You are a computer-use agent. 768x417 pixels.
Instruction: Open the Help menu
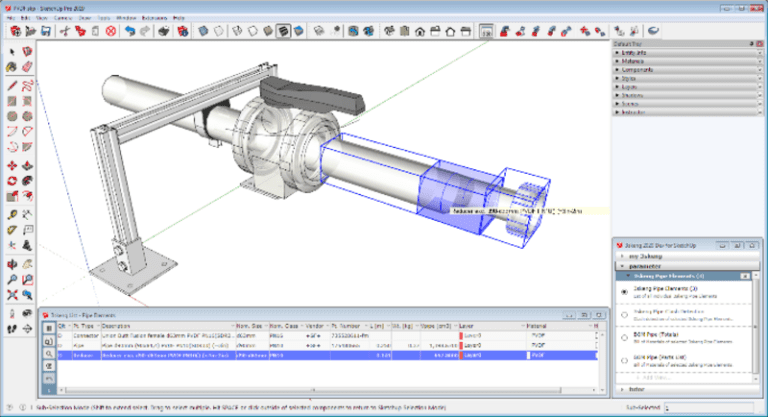click(x=179, y=18)
